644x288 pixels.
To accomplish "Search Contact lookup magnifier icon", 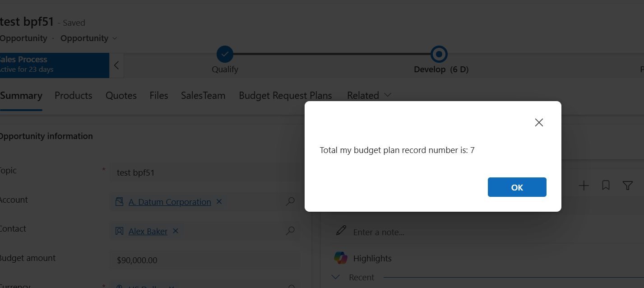I will (290, 231).
